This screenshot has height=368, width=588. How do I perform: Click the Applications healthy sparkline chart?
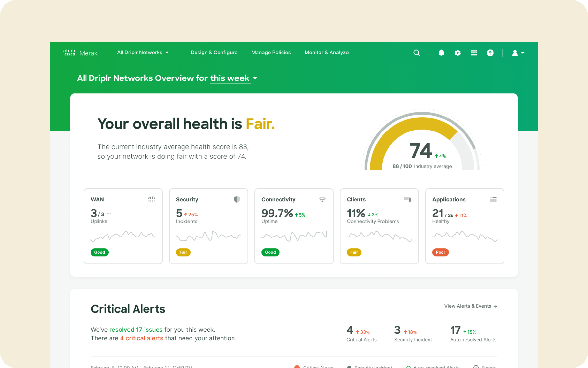coord(465,236)
